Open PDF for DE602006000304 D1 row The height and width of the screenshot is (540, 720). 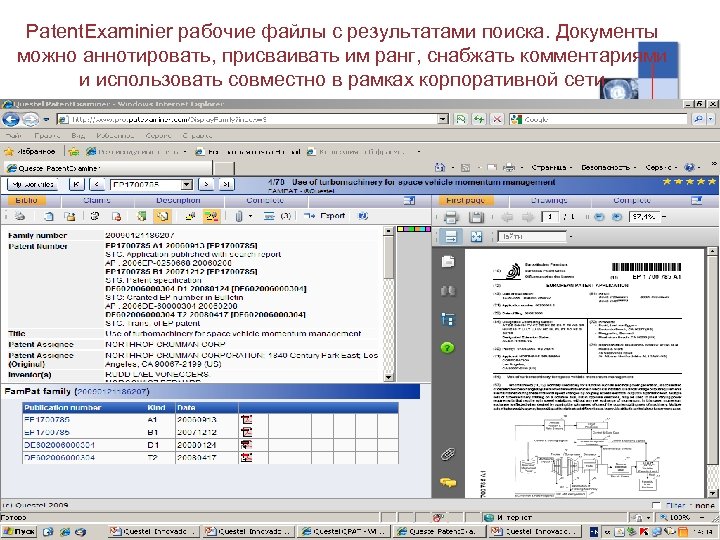tap(247, 445)
